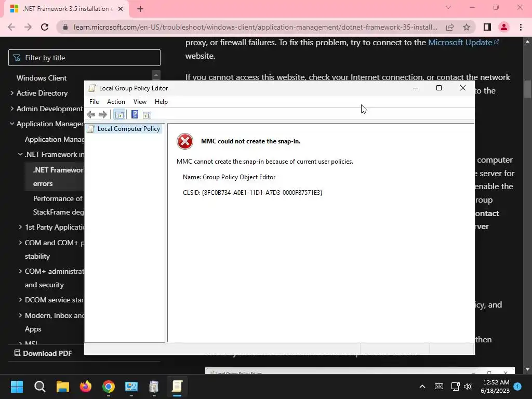
Task: Open Action menu in Local Group Policy Editor
Action: [116, 102]
